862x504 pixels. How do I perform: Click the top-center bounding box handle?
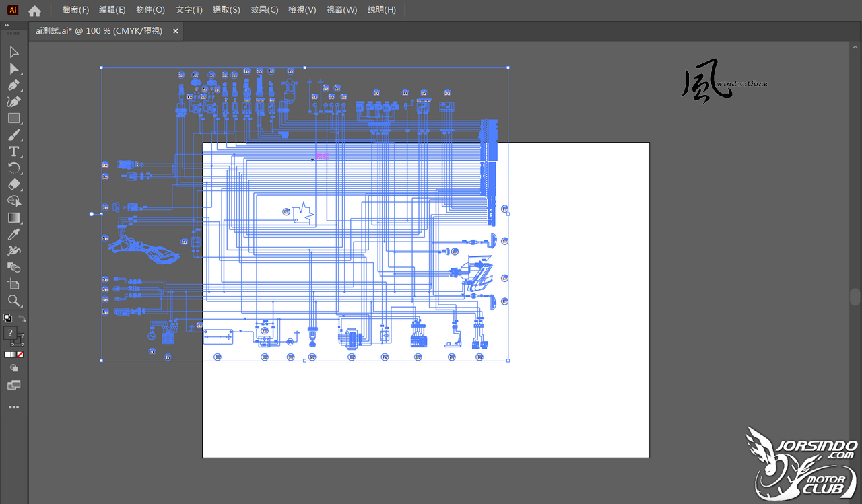pos(304,67)
